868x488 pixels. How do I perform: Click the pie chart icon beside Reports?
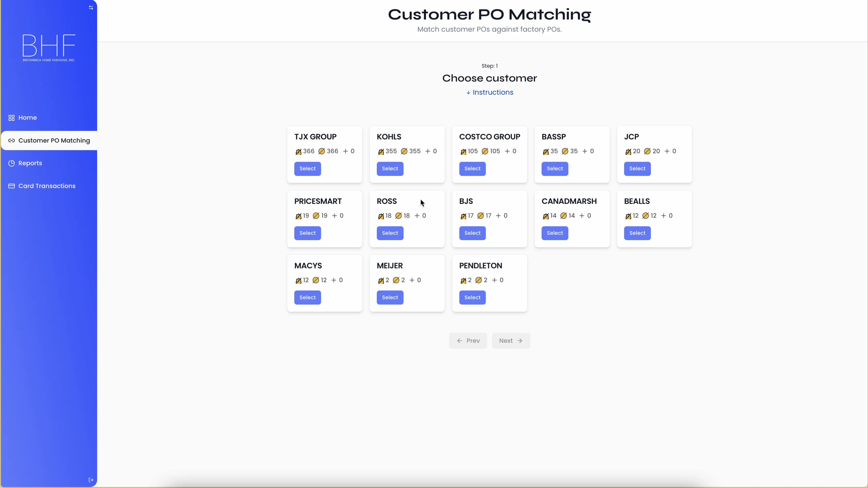11,163
